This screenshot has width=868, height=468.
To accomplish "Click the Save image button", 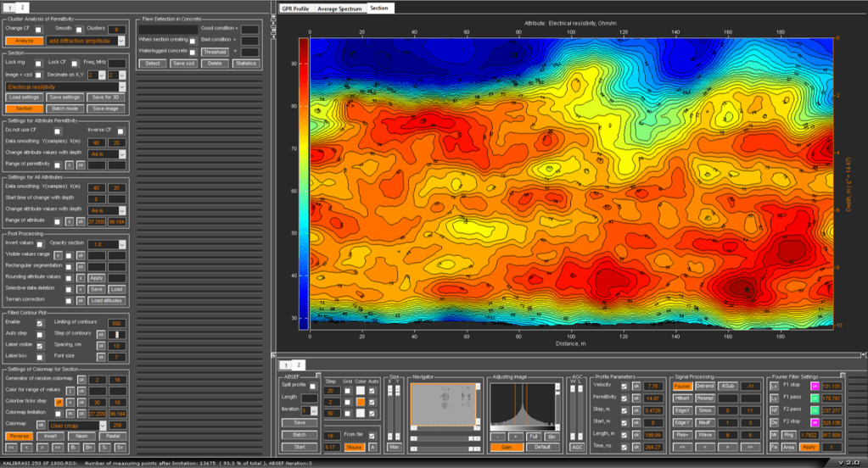I will (x=105, y=109).
